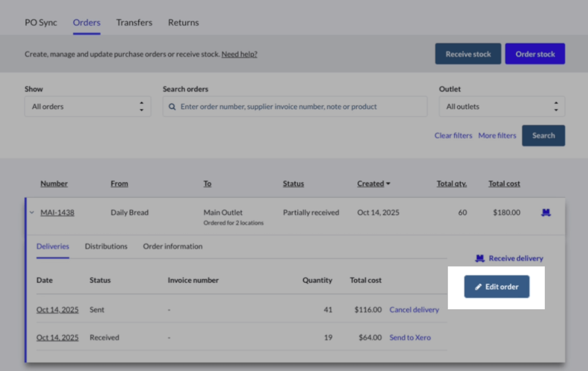Click the Order stock button
This screenshot has height=371, width=588.
535,54
